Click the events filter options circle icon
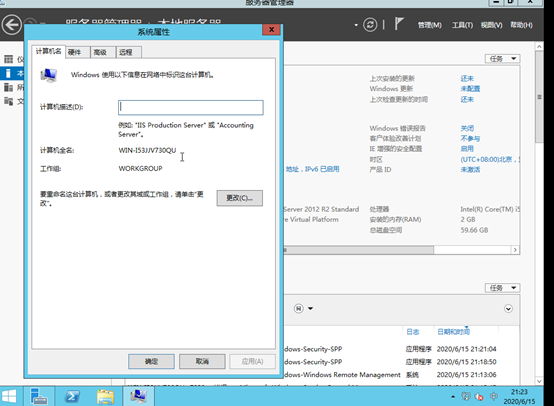Screen dimensions: 554x406 [299, 308]
